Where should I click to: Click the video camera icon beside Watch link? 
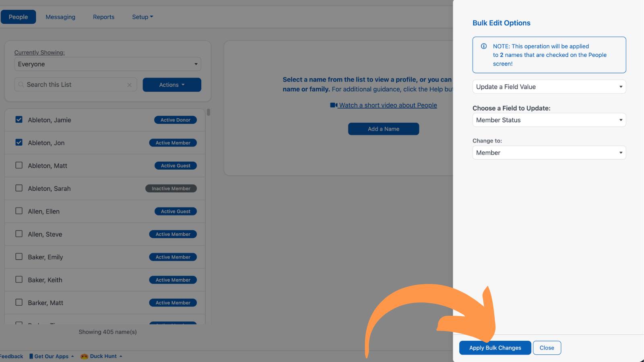[334, 105]
